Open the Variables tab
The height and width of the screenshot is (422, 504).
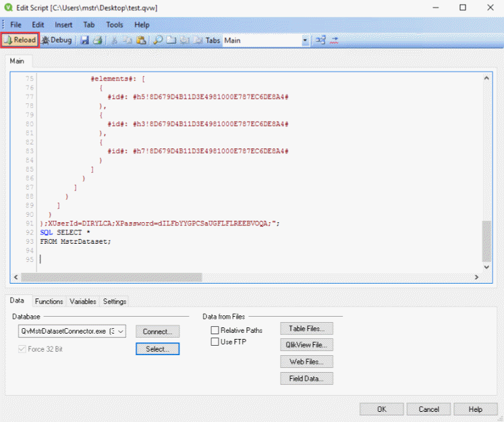(83, 301)
